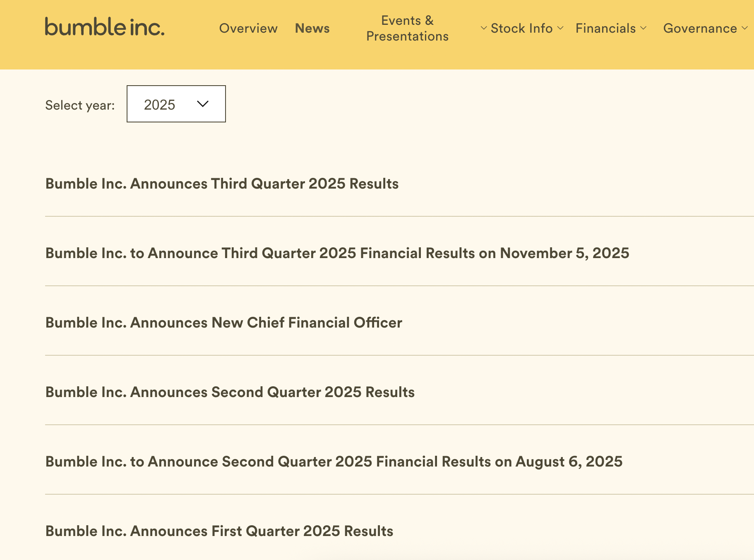Click the chevron on the Governance menu

pyautogui.click(x=745, y=29)
